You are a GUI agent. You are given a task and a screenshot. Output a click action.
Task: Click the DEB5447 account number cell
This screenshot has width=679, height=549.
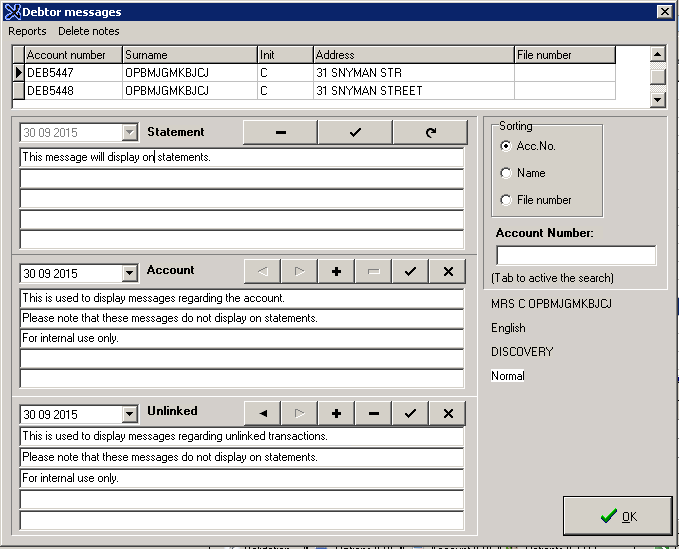(73, 73)
